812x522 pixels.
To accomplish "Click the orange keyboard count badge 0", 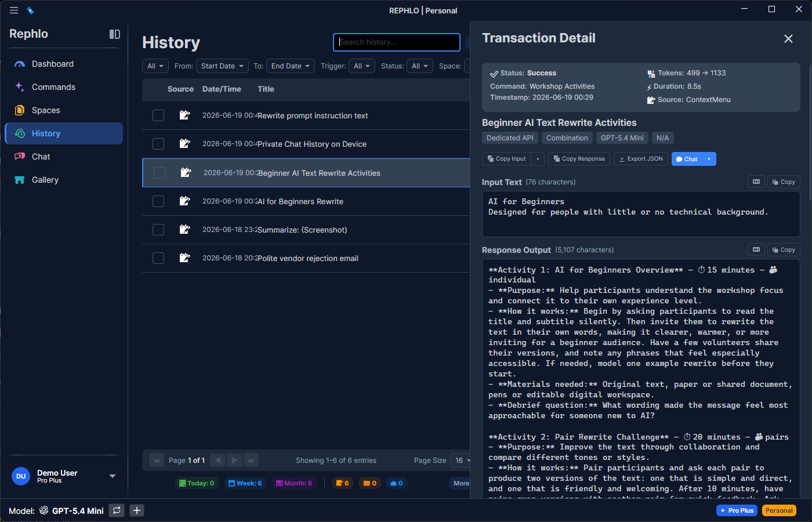I will pos(369,483).
